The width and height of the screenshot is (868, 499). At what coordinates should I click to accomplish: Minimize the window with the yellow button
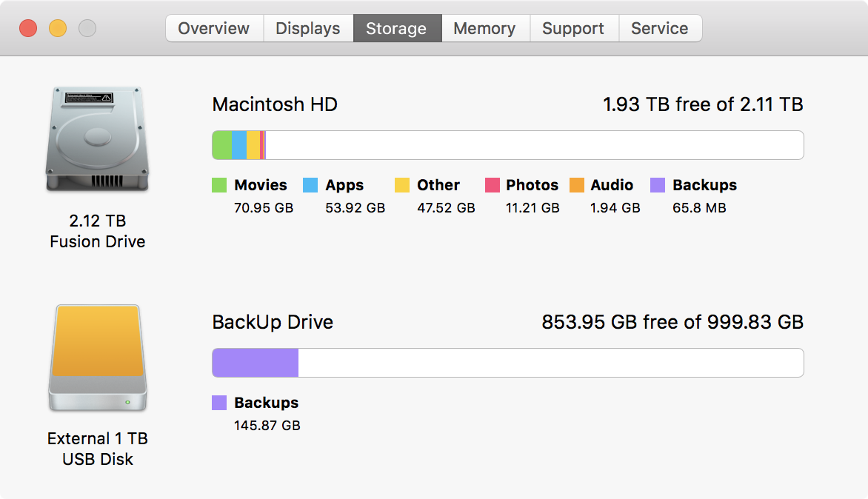tap(58, 28)
